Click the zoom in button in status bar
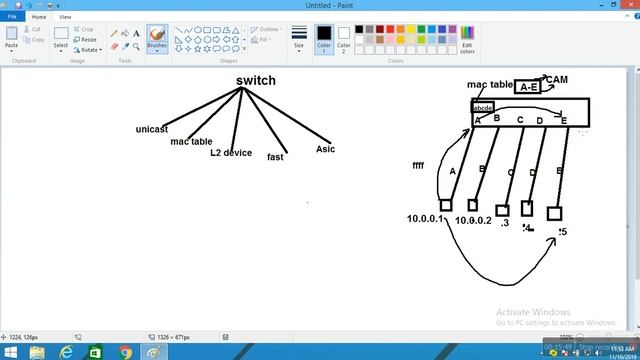This screenshot has height=360, width=640. point(636,337)
